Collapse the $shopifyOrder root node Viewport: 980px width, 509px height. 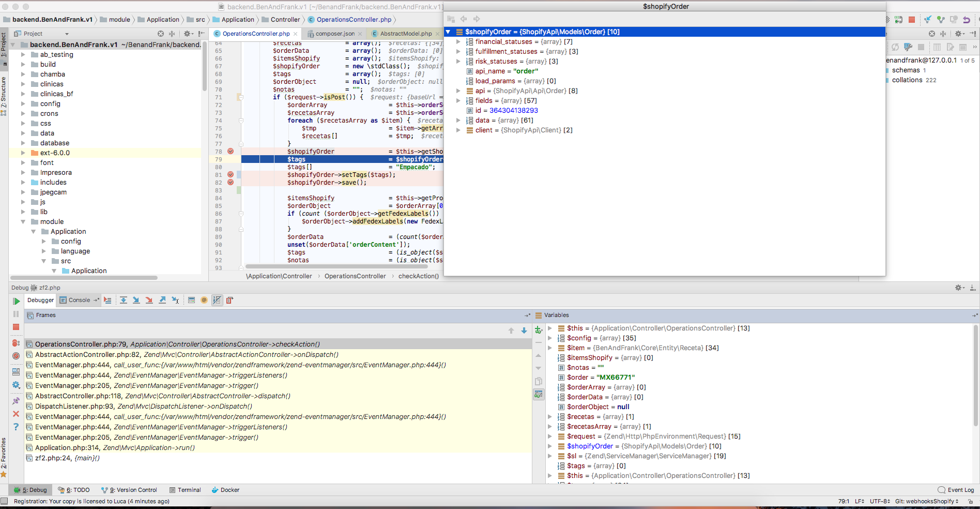[448, 32]
